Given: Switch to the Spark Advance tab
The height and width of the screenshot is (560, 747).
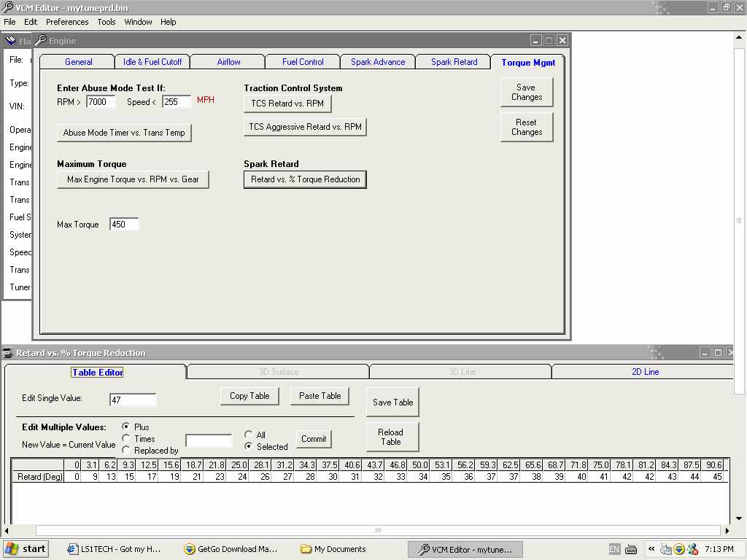Looking at the screenshot, I should 378,62.
